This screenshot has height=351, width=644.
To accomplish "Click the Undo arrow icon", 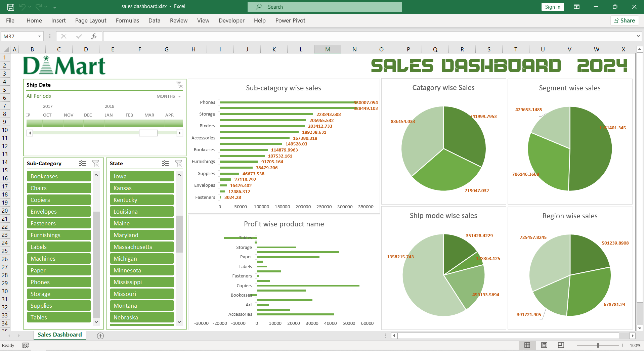I will point(23,7).
